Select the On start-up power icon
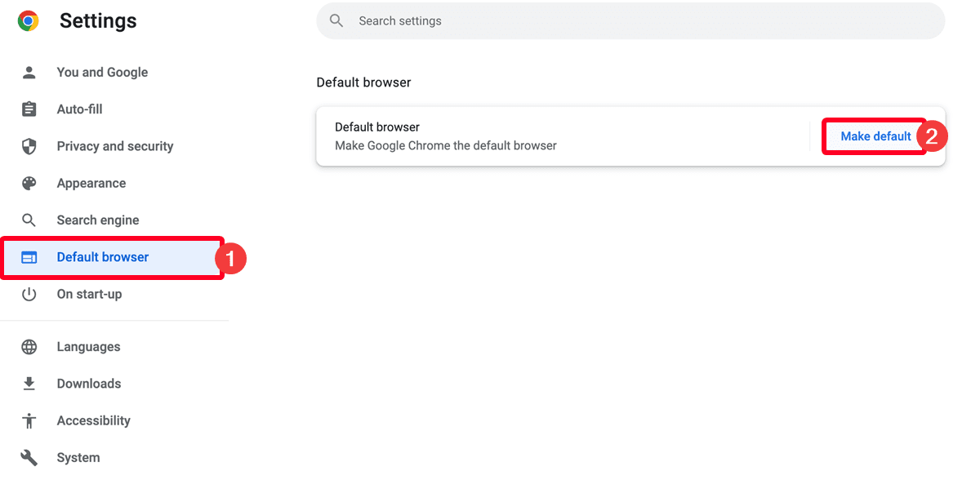Screen dimensions: 980x480 (x=29, y=293)
